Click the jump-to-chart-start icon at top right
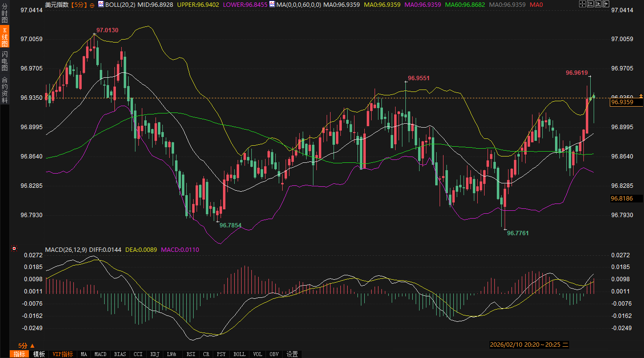Viewport: 644px width, 358px height. (x=591, y=4)
